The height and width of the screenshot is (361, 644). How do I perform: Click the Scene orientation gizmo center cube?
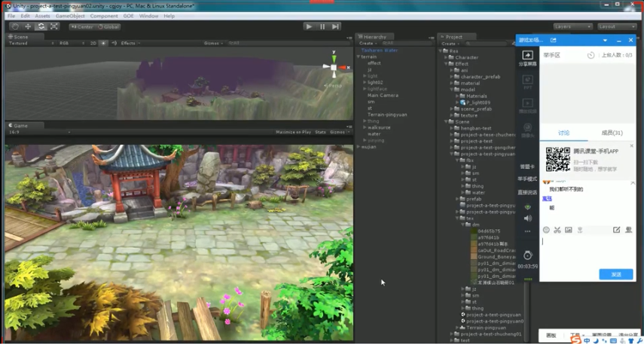coord(334,67)
